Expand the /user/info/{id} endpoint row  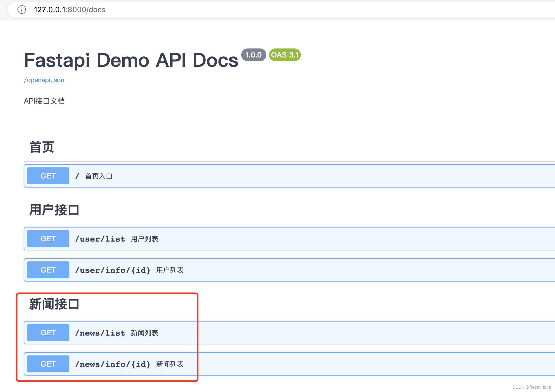coord(265,270)
